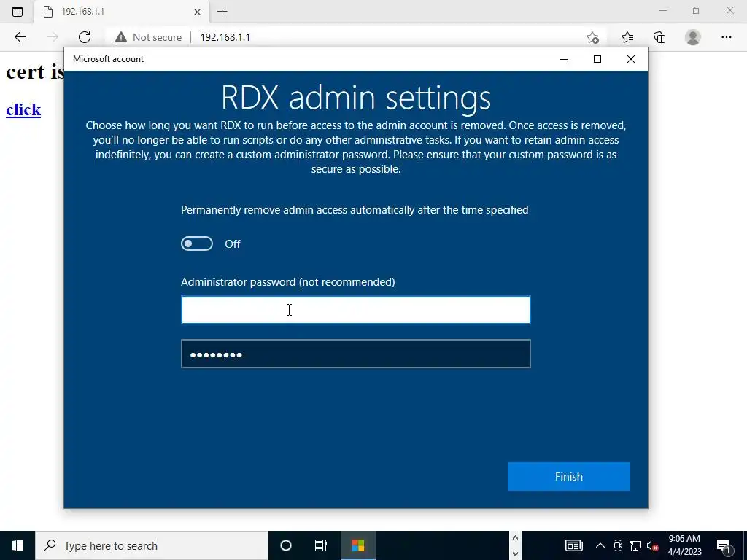The height and width of the screenshot is (560, 747).
Task: Click the Edge profile avatar
Action: tap(693, 37)
